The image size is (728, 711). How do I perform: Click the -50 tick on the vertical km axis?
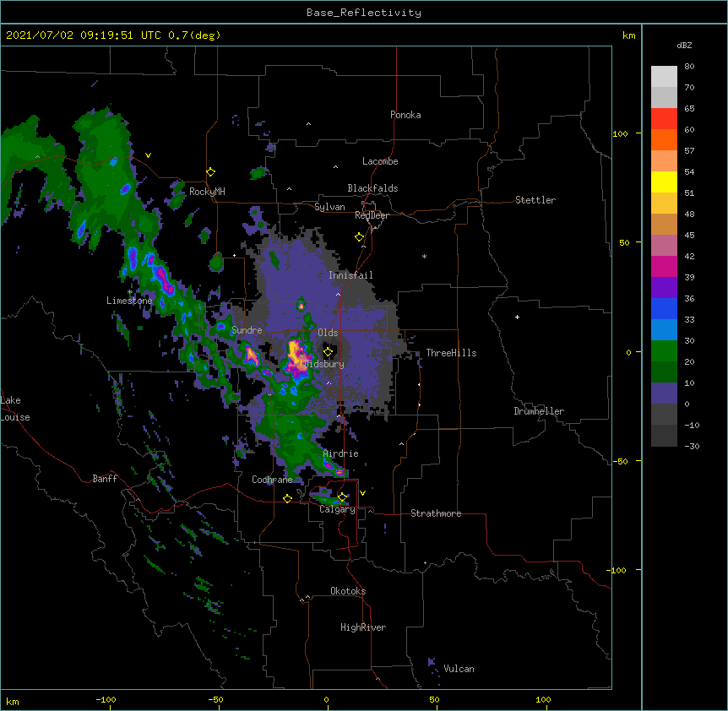click(620, 461)
